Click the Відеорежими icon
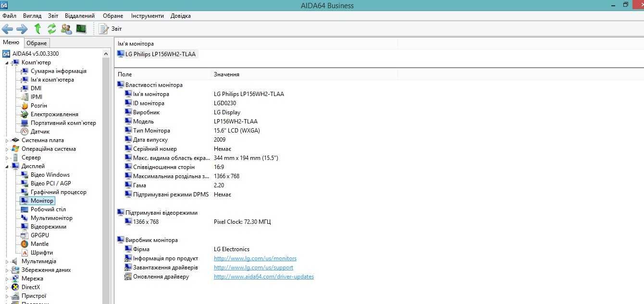The image size is (644, 304). [25, 227]
